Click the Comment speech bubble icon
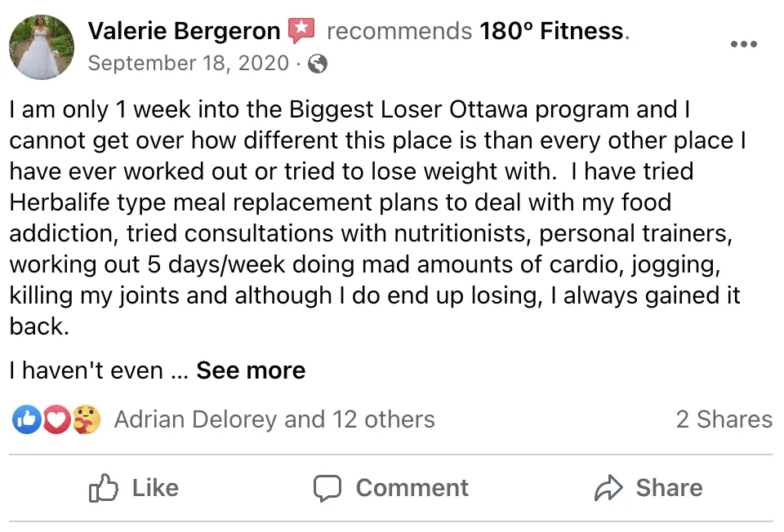Image resolution: width=784 pixels, height=532 pixels. (x=327, y=488)
